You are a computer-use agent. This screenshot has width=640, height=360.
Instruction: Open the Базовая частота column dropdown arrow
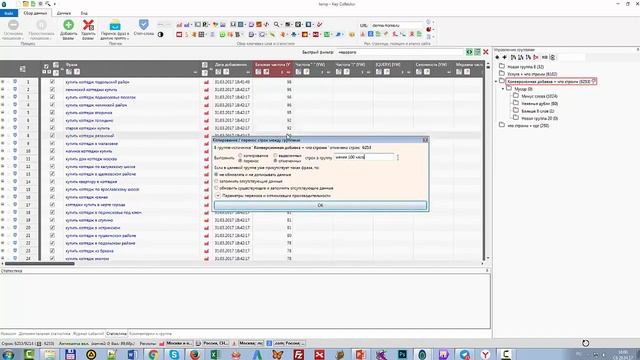[x=288, y=73]
